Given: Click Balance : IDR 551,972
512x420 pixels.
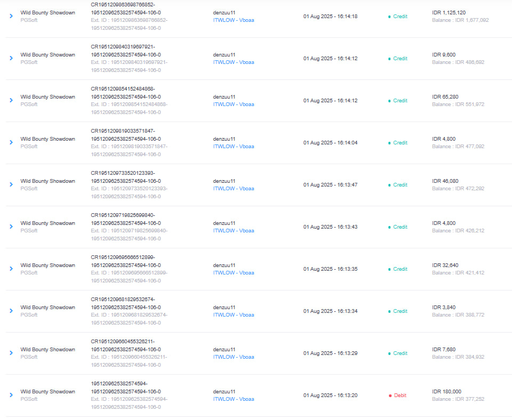Looking at the screenshot, I should [458, 104].
